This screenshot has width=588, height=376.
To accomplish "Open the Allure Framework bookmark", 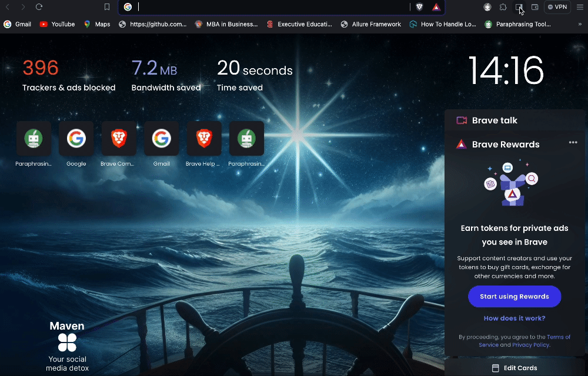I will pyautogui.click(x=370, y=24).
